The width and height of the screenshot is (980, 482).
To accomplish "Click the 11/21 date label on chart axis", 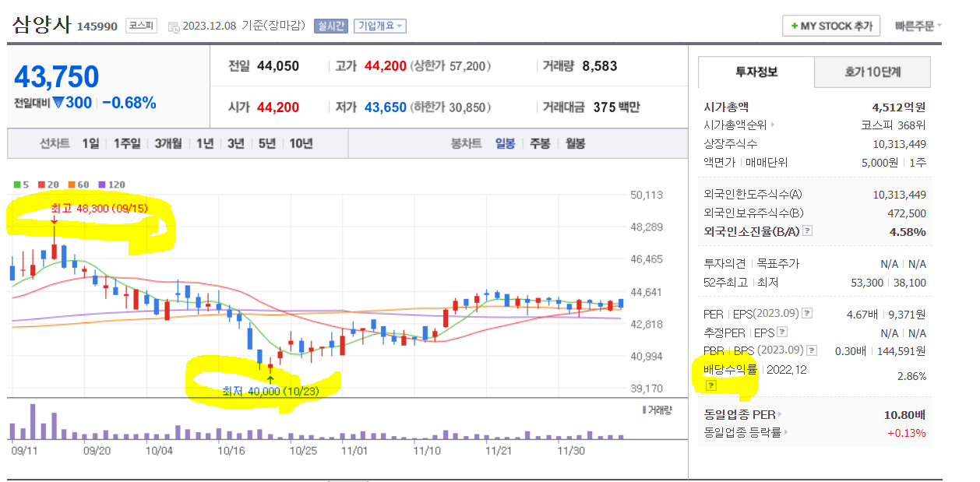I will click(497, 450).
